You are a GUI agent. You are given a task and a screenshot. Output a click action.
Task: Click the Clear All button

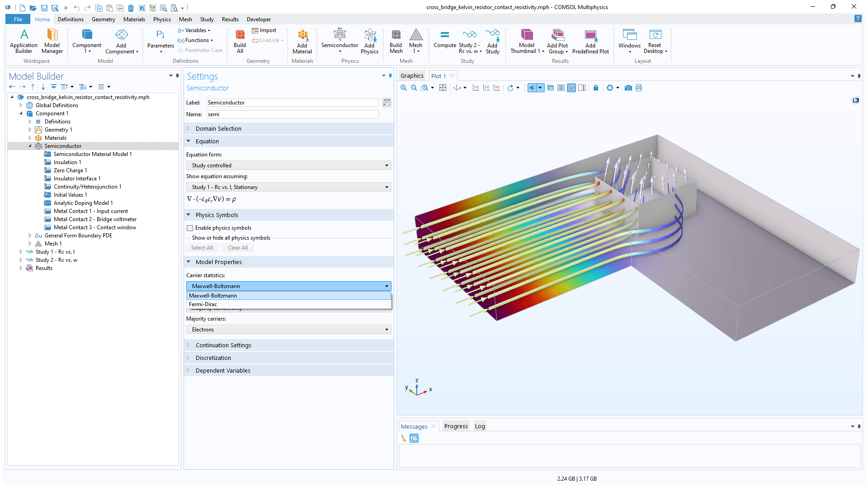(x=238, y=248)
